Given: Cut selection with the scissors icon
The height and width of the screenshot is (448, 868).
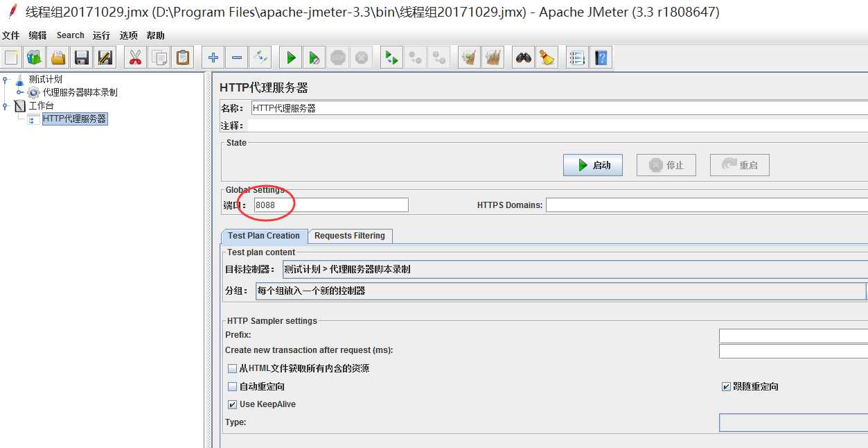Looking at the screenshot, I should pyautogui.click(x=136, y=58).
